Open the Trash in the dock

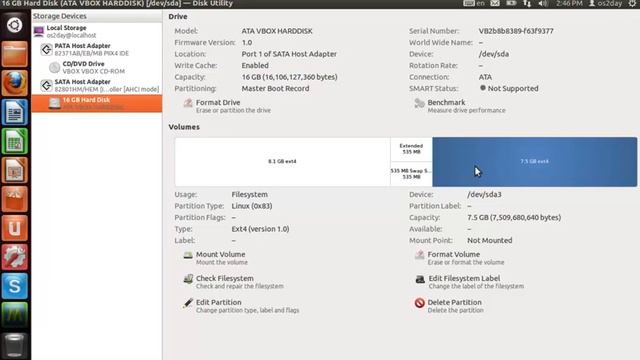pyautogui.click(x=15, y=345)
